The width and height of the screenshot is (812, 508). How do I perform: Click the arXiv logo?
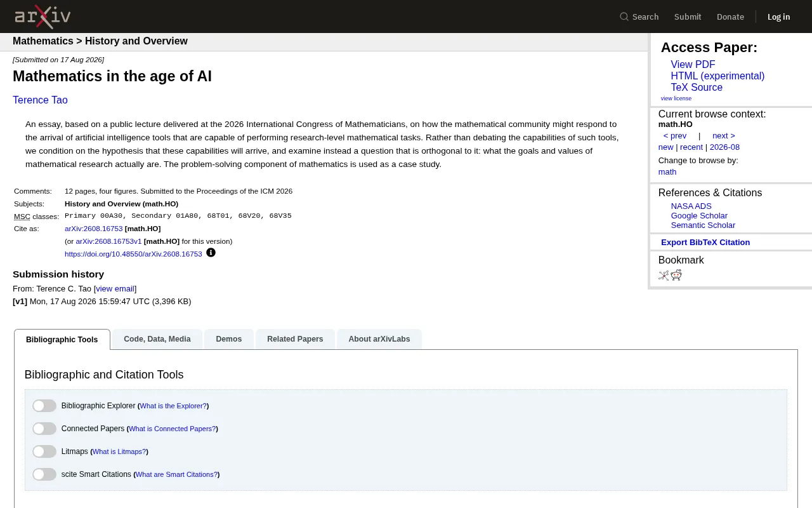(x=43, y=17)
